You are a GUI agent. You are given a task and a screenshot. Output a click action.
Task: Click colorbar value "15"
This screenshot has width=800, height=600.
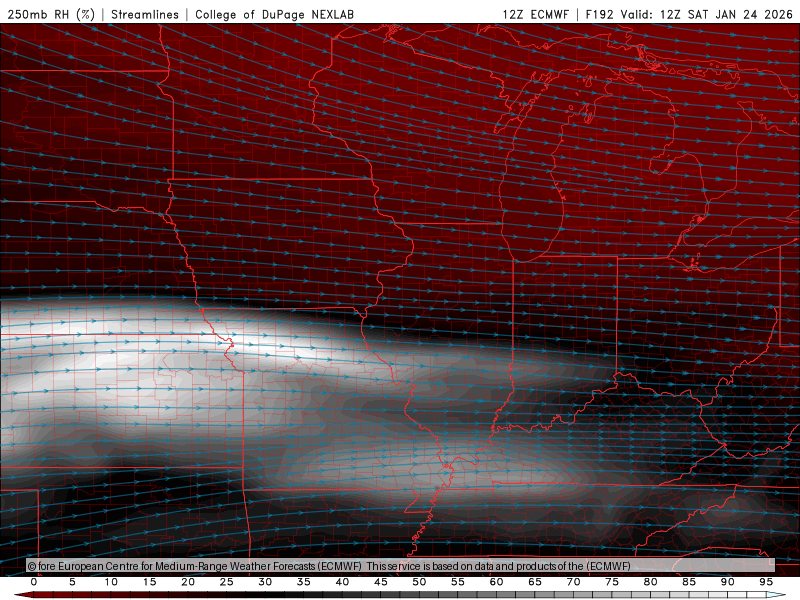[149, 582]
